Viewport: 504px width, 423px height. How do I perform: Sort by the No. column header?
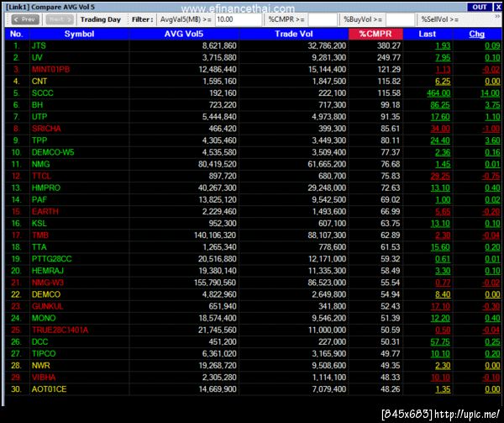point(17,34)
